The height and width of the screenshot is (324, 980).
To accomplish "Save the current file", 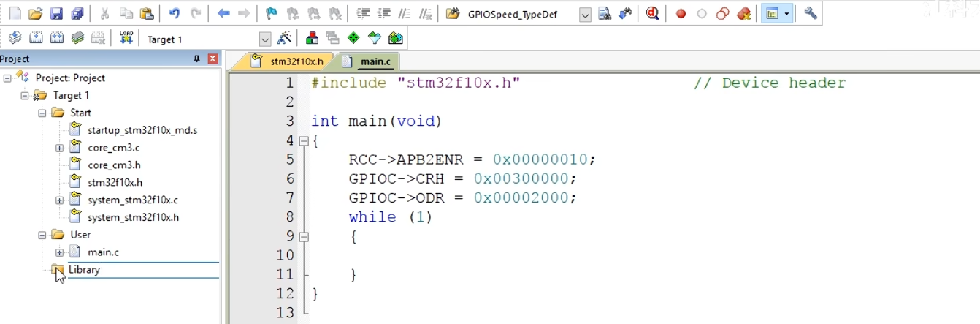I will pyautogui.click(x=56, y=13).
